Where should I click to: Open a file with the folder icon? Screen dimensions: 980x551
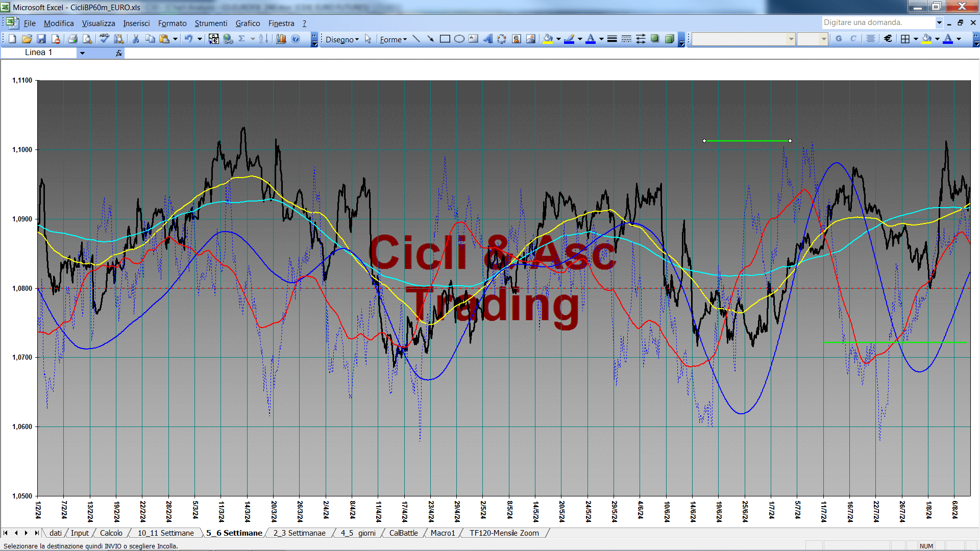[27, 39]
